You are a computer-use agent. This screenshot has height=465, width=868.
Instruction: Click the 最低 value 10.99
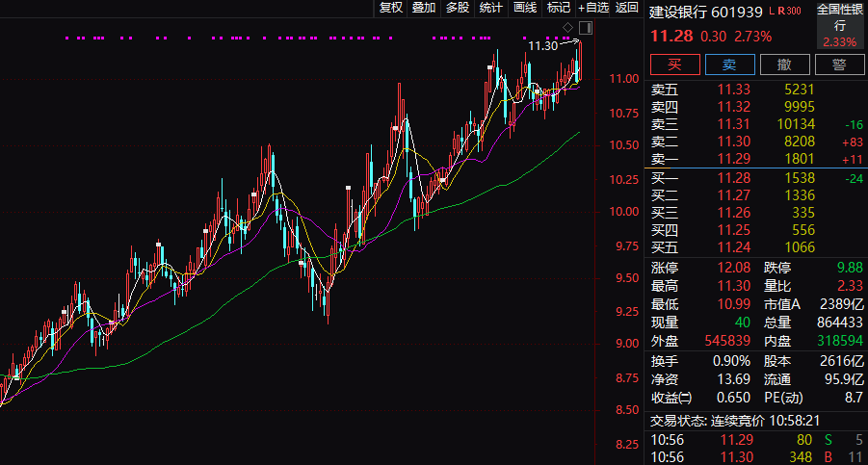(x=734, y=304)
